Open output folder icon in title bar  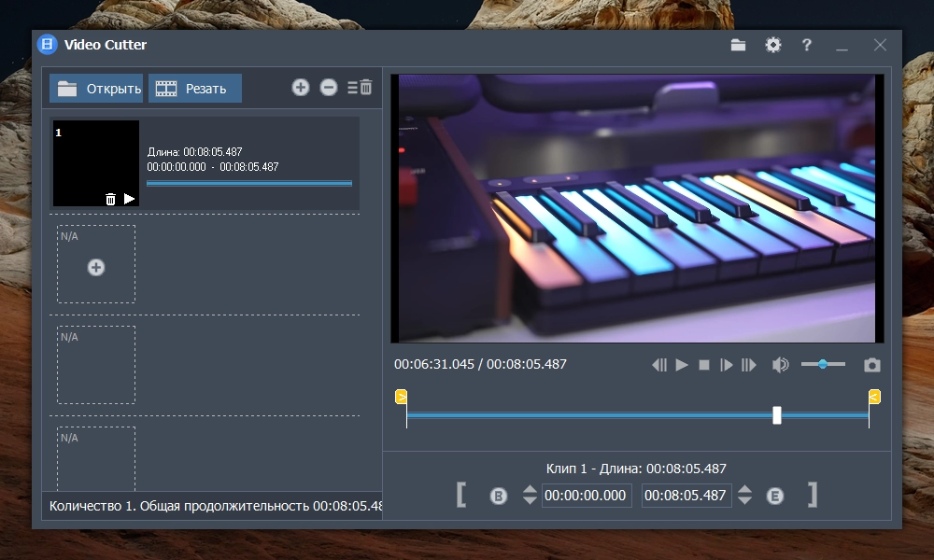tap(738, 45)
